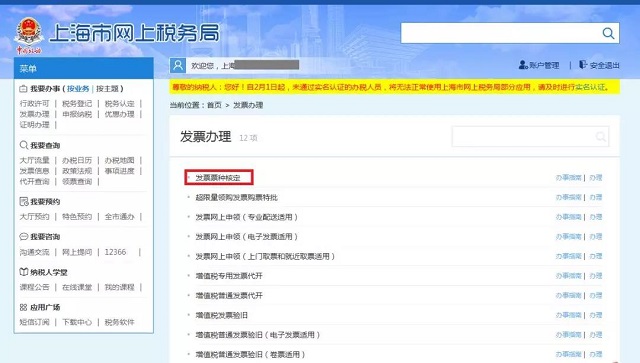
Task: Open 办事指南 for the 发票票种核定 row
Action: coord(569,178)
